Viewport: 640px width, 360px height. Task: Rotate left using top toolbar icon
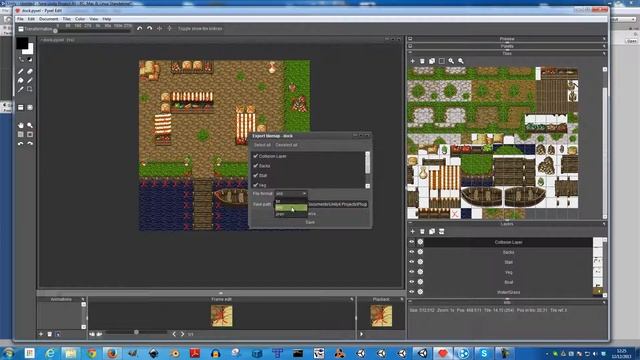click(x=140, y=29)
